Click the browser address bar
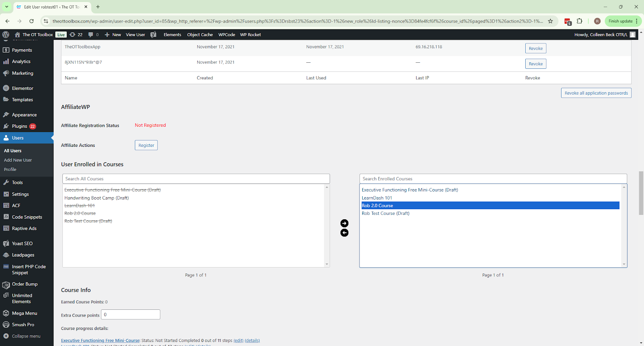 click(297, 21)
